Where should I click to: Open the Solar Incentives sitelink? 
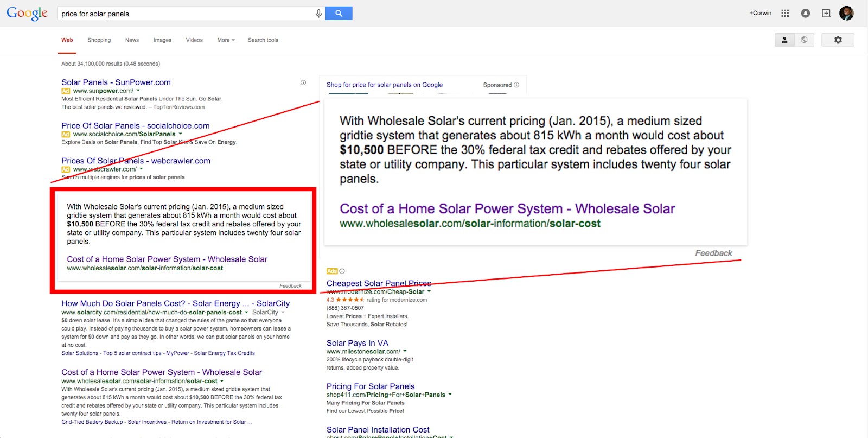click(147, 422)
